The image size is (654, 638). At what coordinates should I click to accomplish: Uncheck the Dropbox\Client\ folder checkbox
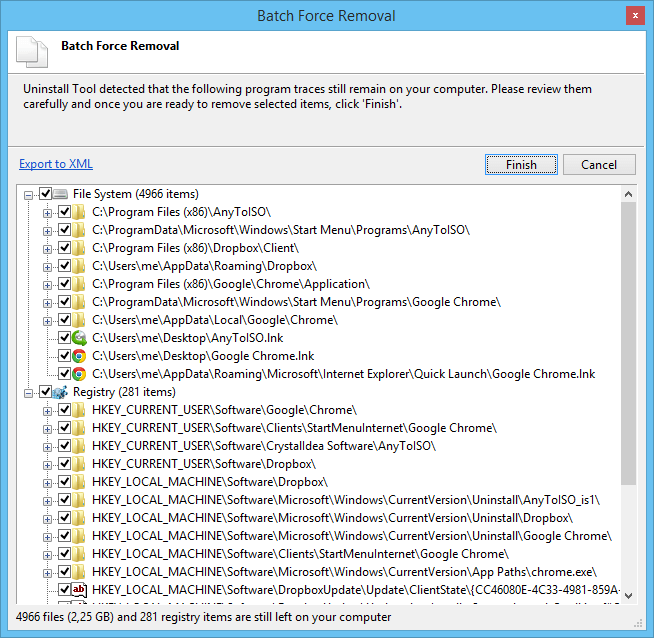tap(64, 247)
